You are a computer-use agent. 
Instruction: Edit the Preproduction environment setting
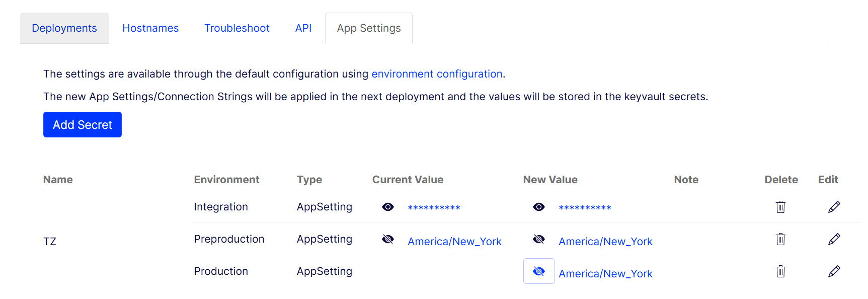(834, 239)
